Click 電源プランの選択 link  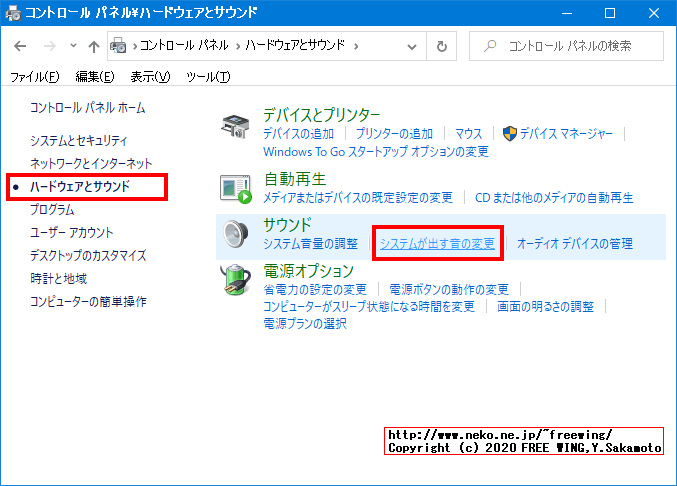305,323
